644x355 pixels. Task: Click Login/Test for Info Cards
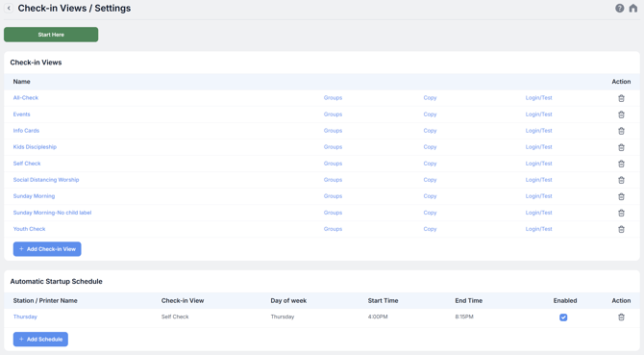click(539, 131)
